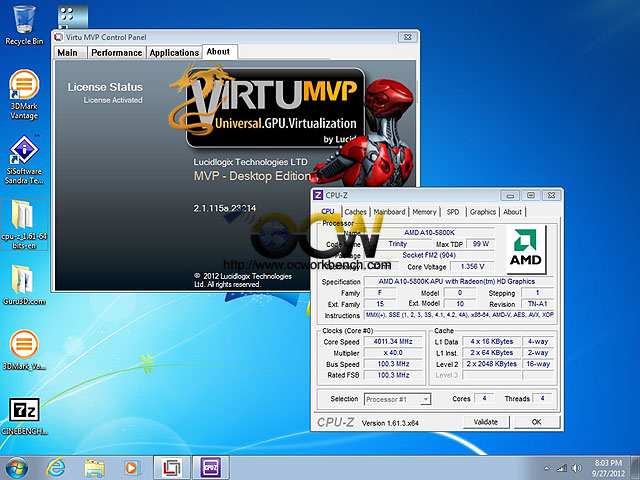The width and height of the screenshot is (640, 480).
Task: Click the License Activated status text
Action: point(113,100)
